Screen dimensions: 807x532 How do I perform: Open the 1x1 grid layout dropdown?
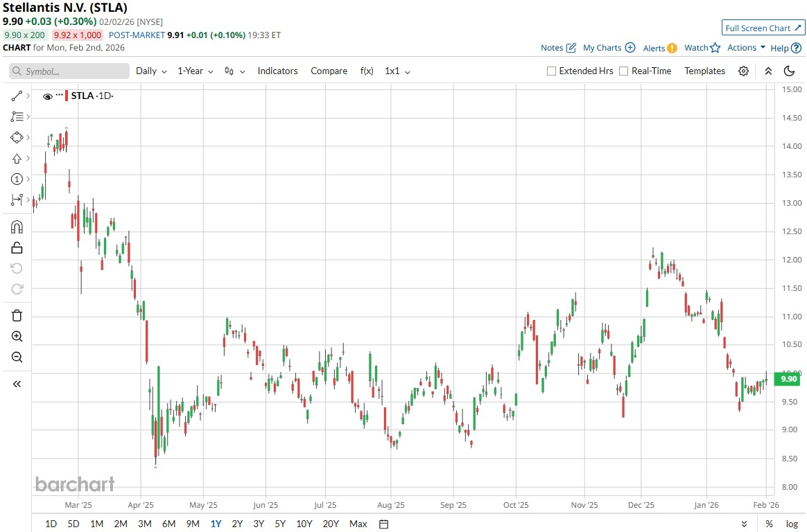[x=397, y=71]
